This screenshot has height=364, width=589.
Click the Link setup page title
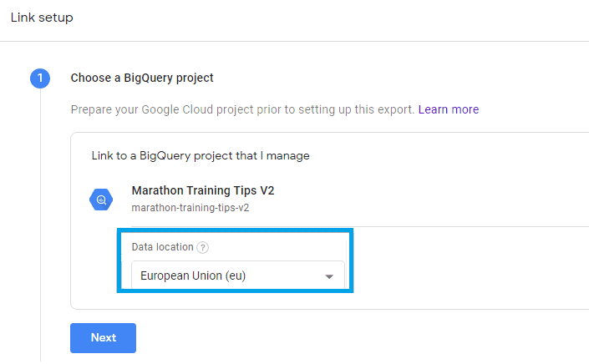[42, 18]
